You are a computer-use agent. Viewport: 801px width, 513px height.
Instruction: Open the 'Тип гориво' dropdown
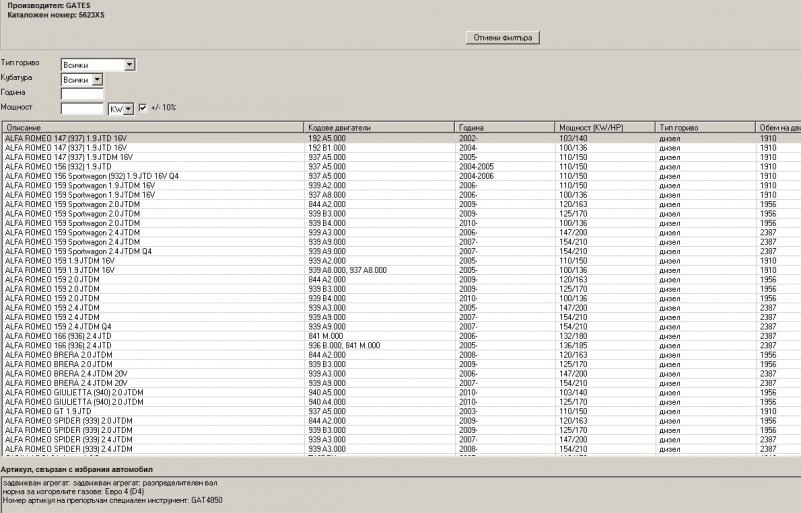[x=129, y=65]
